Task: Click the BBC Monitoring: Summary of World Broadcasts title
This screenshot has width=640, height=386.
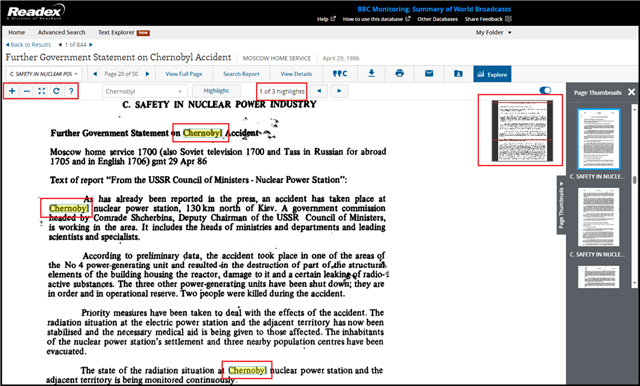Action: (x=434, y=9)
